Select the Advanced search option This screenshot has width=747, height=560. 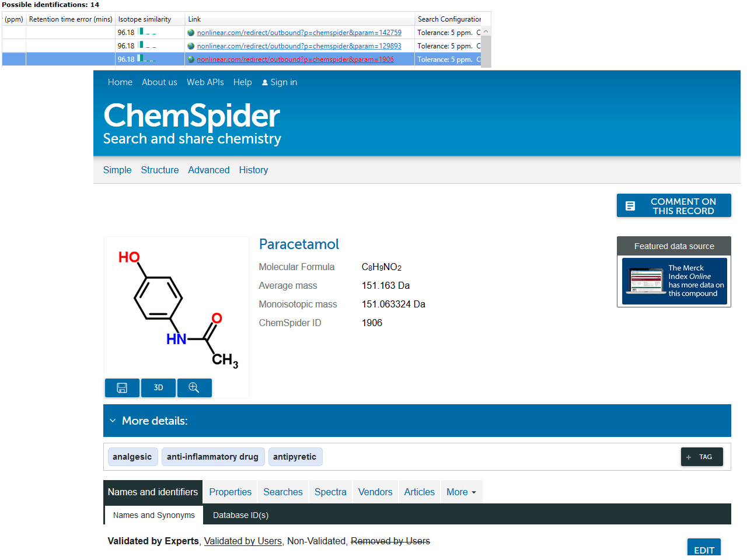209,170
